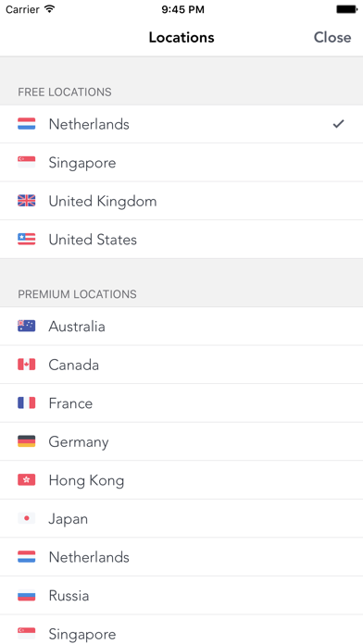This screenshot has width=363, height=644.
Task: Tap the Wi-Fi icon beside Carrier
Action: coord(50,9)
